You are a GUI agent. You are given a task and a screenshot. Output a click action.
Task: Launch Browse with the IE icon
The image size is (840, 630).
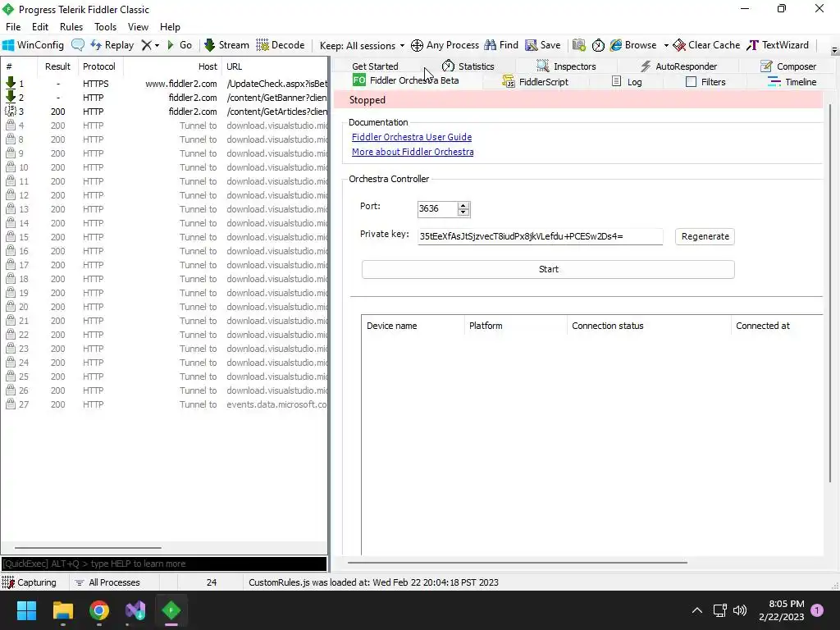pos(633,45)
